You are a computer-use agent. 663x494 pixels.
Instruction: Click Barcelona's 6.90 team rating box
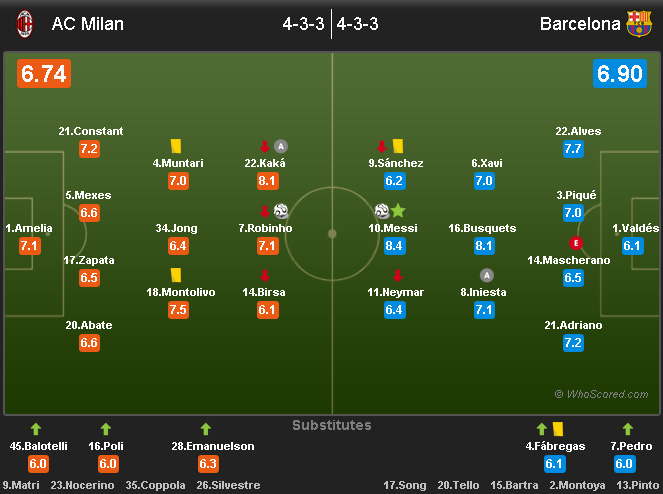[x=619, y=74]
